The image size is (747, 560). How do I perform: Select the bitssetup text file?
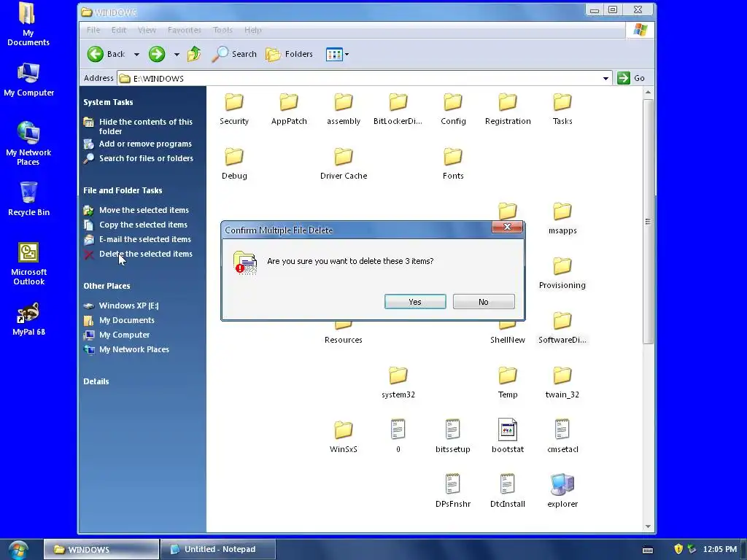pos(453,437)
